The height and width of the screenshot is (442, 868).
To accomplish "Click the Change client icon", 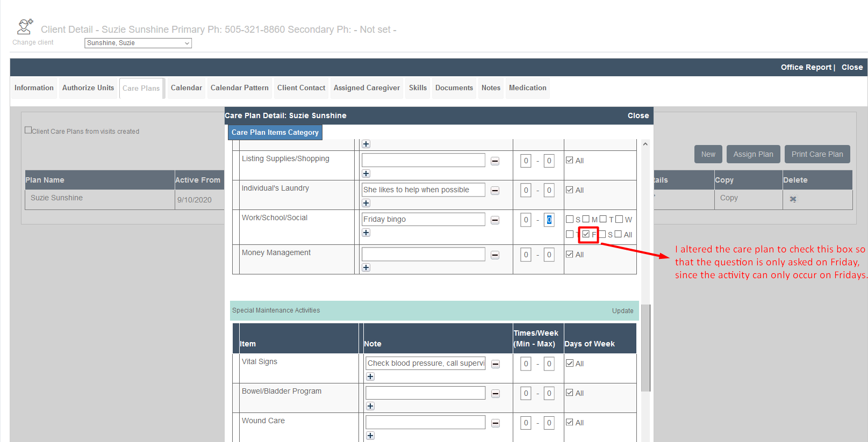I will pos(25,27).
